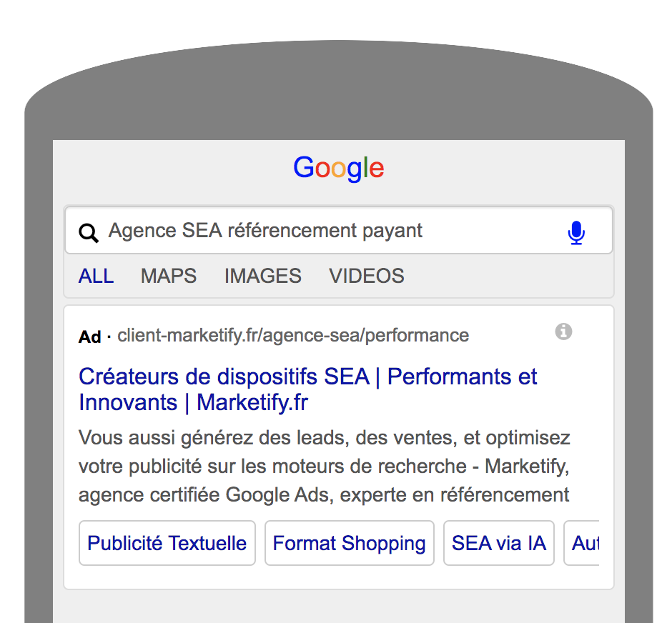Open the 'SEA via IA' sitelink
Screen dimensions: 672x623
[498, 543]
